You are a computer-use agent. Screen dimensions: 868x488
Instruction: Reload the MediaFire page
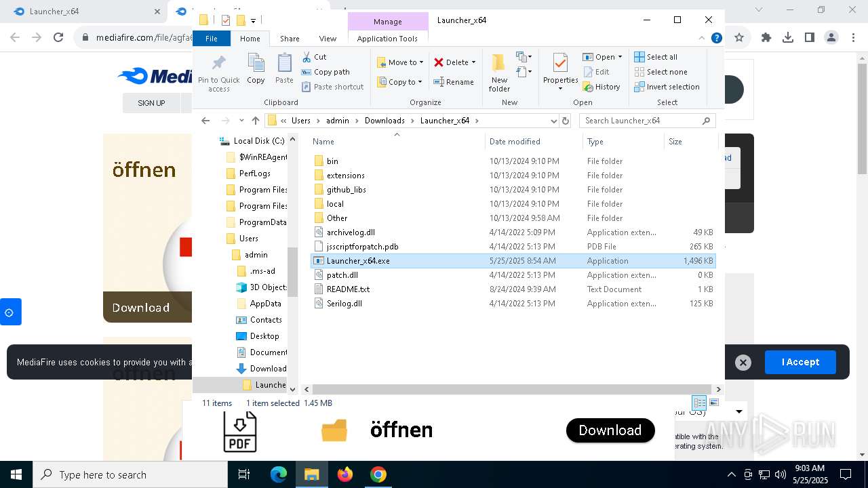pyautogui.click(x=58, y=38)
